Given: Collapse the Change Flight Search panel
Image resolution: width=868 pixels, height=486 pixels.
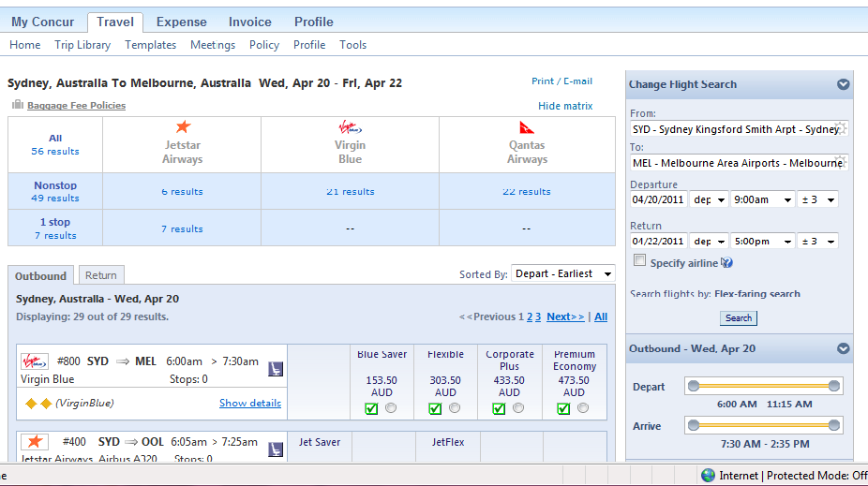Looking at the screenshot, I should click(x=843, y=84).
